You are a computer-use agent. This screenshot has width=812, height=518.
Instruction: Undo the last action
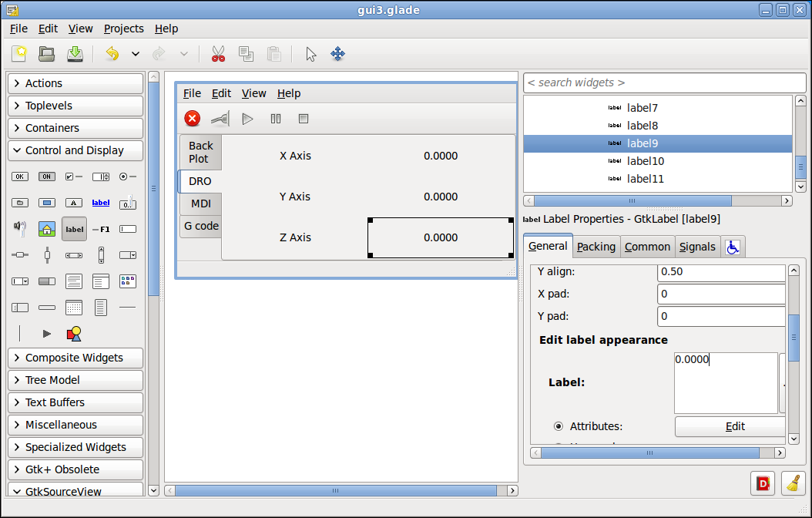pyautogui.click(x=112, y=53)
